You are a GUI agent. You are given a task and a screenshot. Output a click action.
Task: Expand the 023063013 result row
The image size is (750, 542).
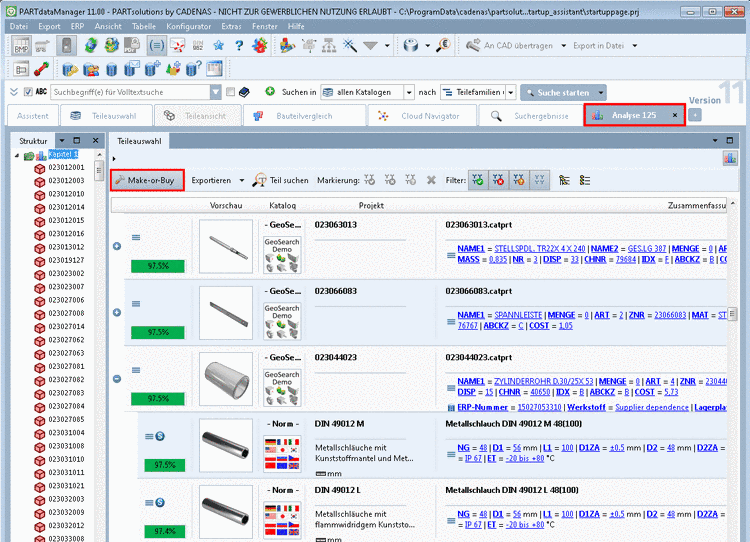pyautogui.click(x=117, y=246)
